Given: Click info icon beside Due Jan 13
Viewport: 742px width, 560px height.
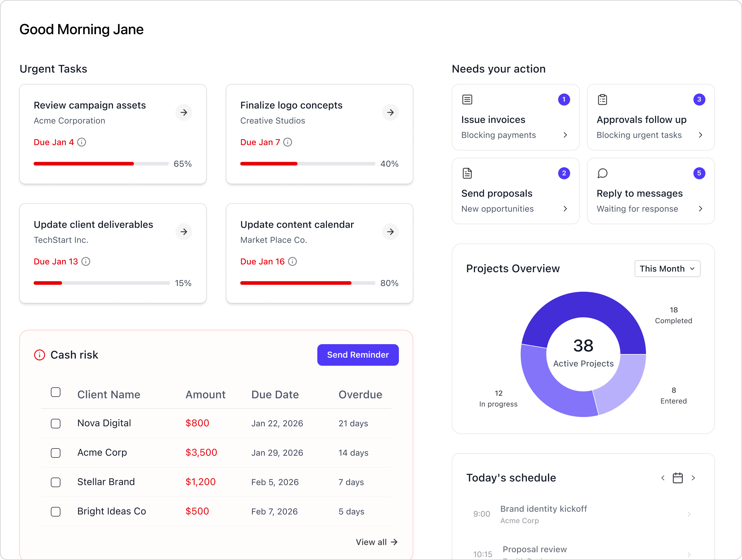Looking at the screenshot, I should (x=86, y=261).
